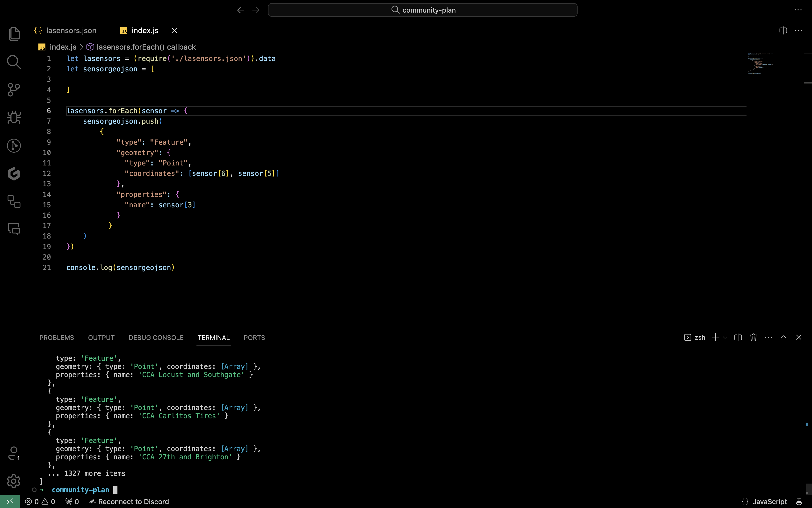812x508 pixels.
Task: Click the forwarded ports status item
Action: point(72,502)
